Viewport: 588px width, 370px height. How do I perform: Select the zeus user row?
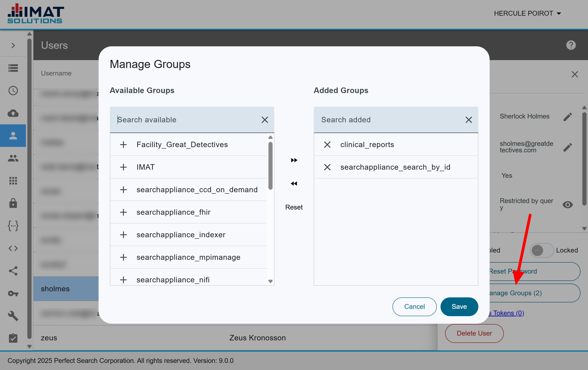(235, 338)
